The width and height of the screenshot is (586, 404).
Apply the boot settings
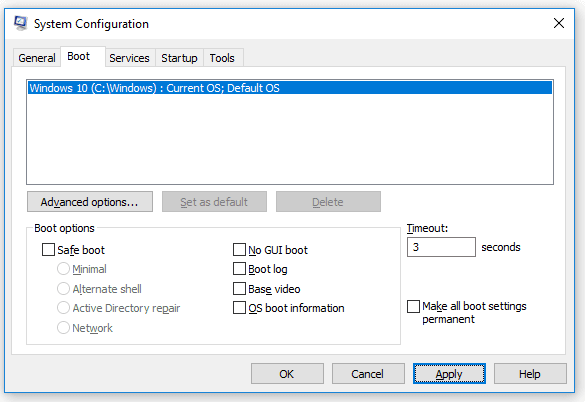(x=449, y=374)
